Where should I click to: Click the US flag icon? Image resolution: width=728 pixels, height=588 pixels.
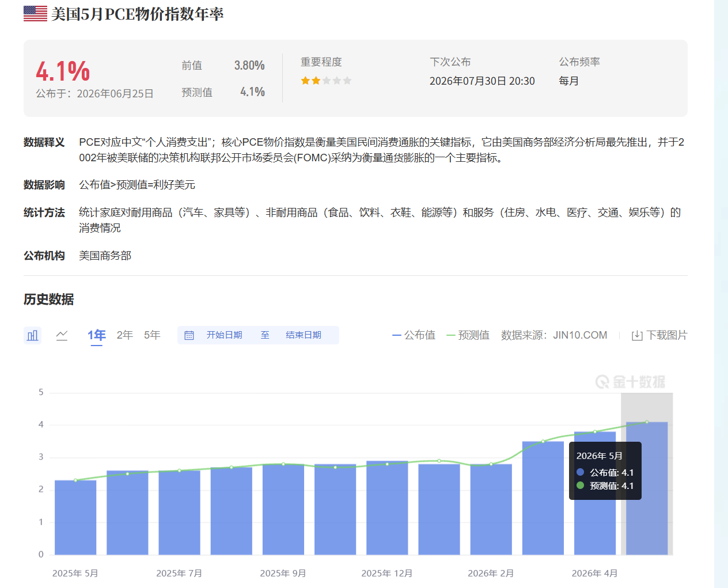35,14
